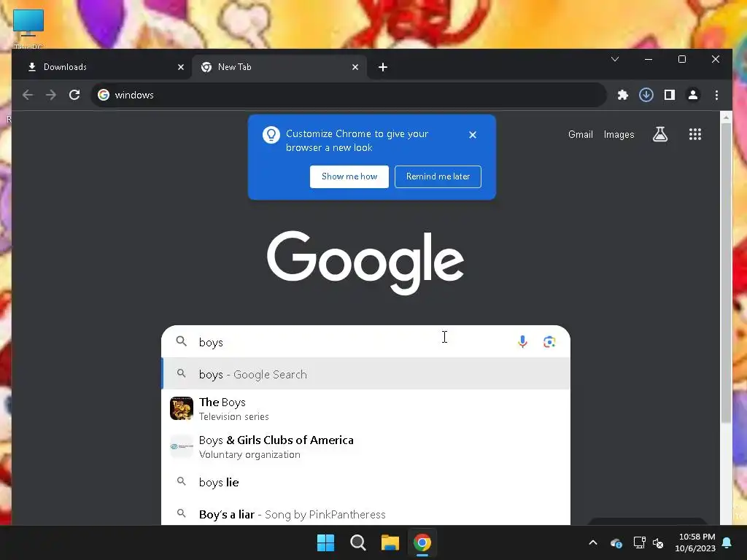Image resolution: width=747 pixels, height=560 pixels.
Task: Close the New Tab tab
Action: point(355,67)
